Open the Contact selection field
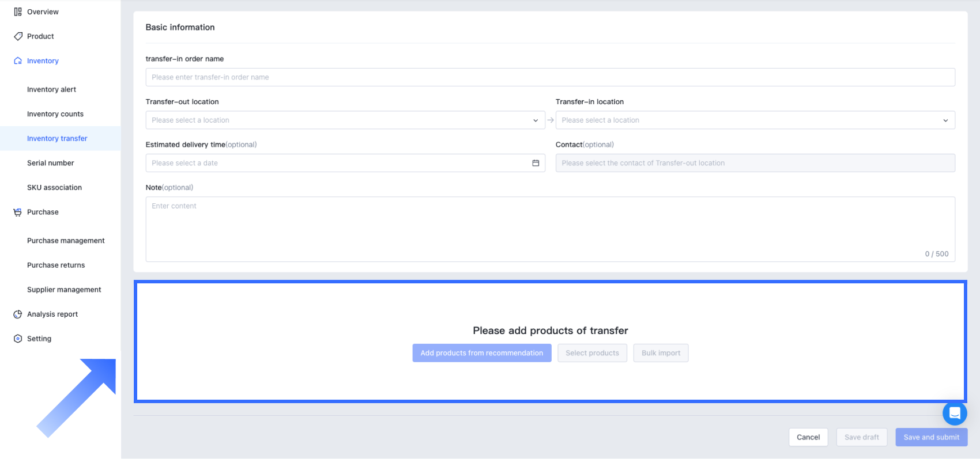The image size is (980, 459). (x=755, y=163)
